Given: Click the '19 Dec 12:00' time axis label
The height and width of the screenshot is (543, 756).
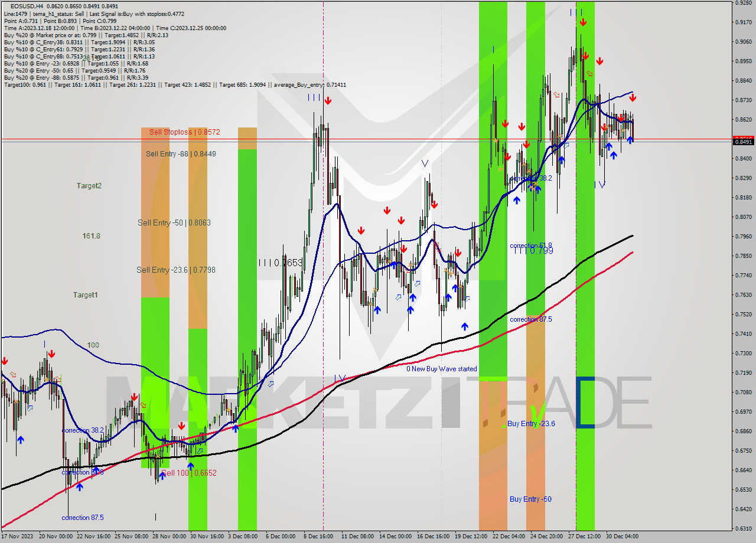Looking at the screenshot, I should click(471, 537).
